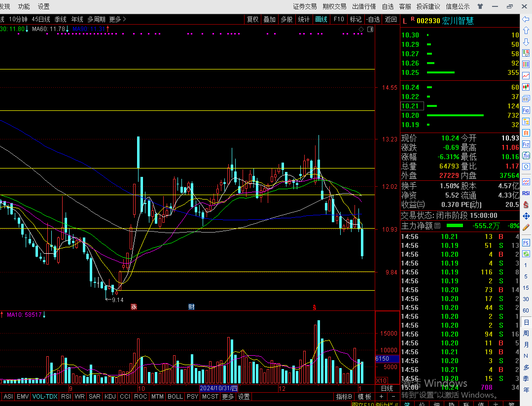The width and height of the screenshot is (532, 406).
Task: Click the back arrow icon in right sidebar
Action: [526, 20]
